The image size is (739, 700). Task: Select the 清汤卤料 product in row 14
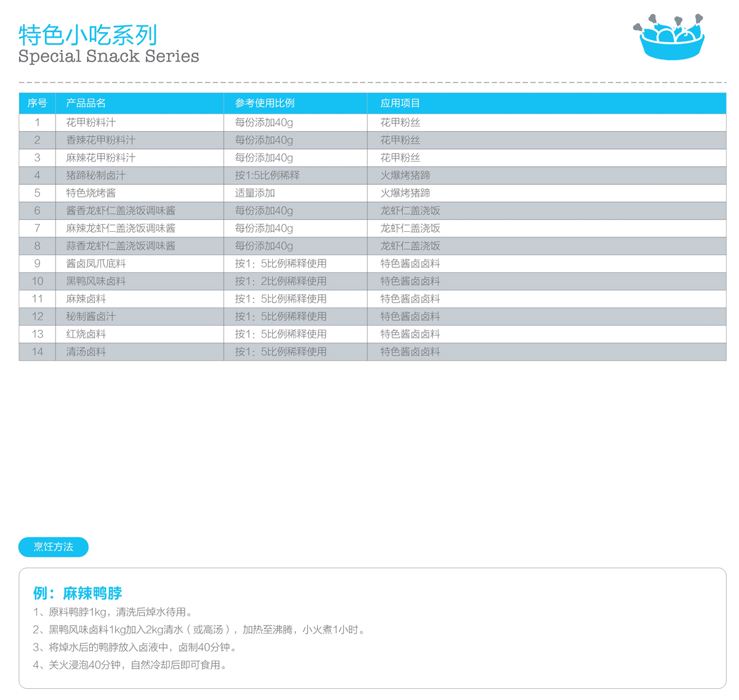[x=86, y=352]
